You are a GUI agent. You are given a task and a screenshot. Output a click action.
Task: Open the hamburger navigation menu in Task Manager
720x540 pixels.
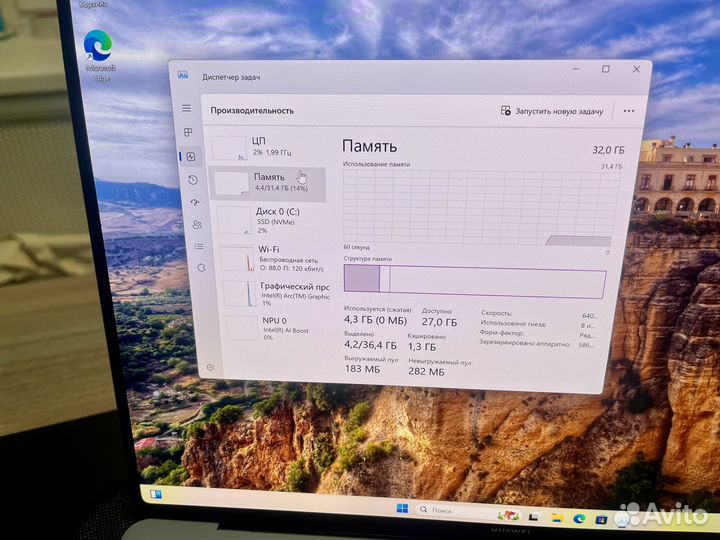[186, 108]
